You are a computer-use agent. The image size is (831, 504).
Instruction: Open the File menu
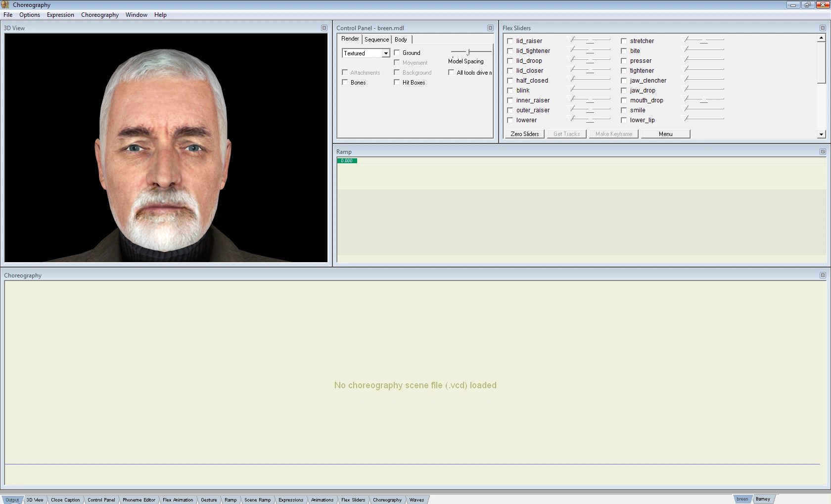8,15
